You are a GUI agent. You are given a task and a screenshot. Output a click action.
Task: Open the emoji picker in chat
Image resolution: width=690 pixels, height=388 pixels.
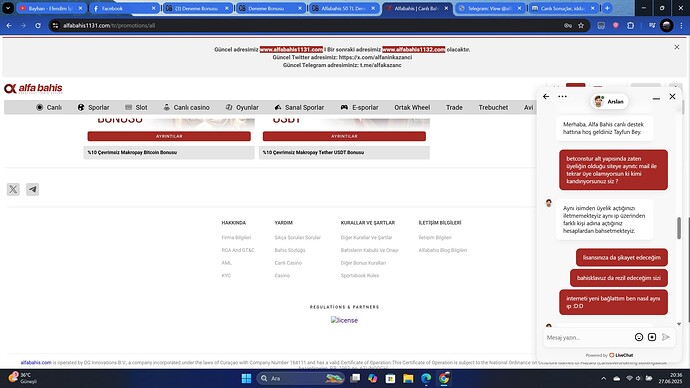pyautogui.click(x=639, y=337)
